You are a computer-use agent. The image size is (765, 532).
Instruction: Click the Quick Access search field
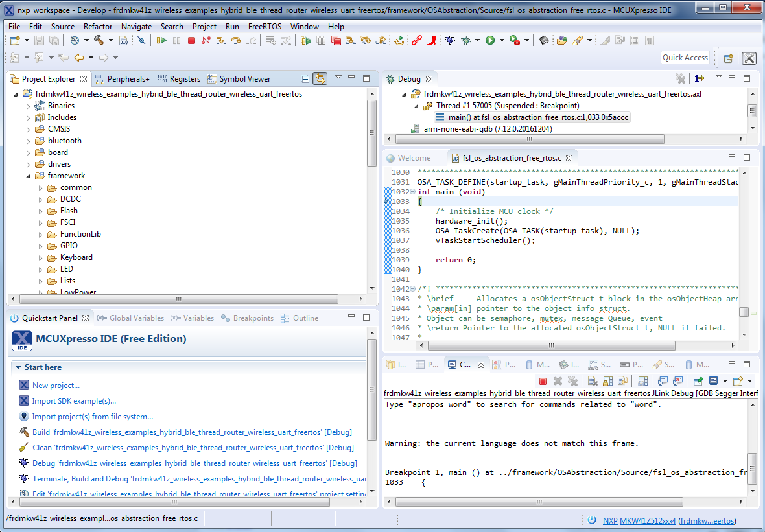[x=685, y=58]
